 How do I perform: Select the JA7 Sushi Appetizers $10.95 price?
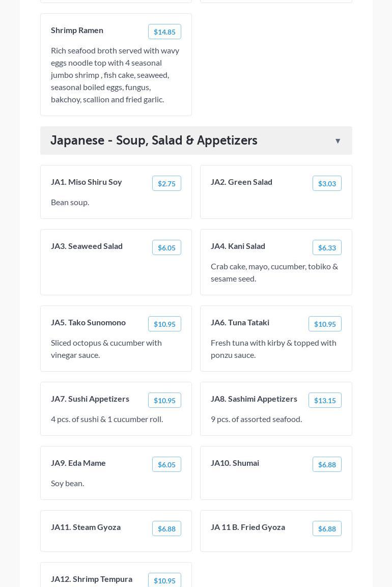point(164,400)
